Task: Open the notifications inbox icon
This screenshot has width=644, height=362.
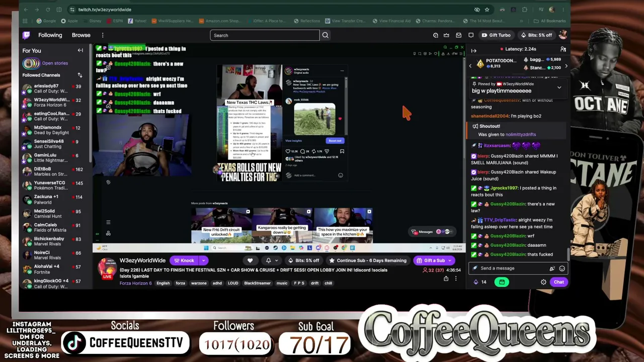Action: [458, 35]
